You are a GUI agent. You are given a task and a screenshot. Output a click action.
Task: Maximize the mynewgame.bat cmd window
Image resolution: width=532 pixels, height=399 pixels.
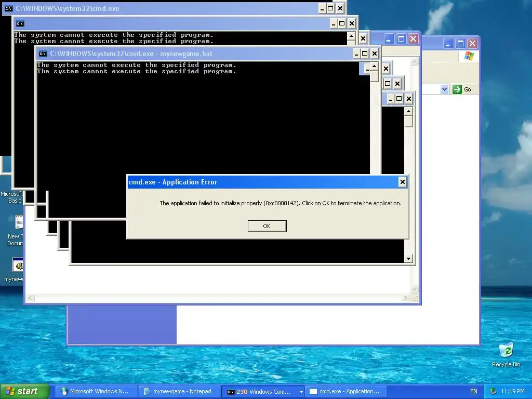365,54
